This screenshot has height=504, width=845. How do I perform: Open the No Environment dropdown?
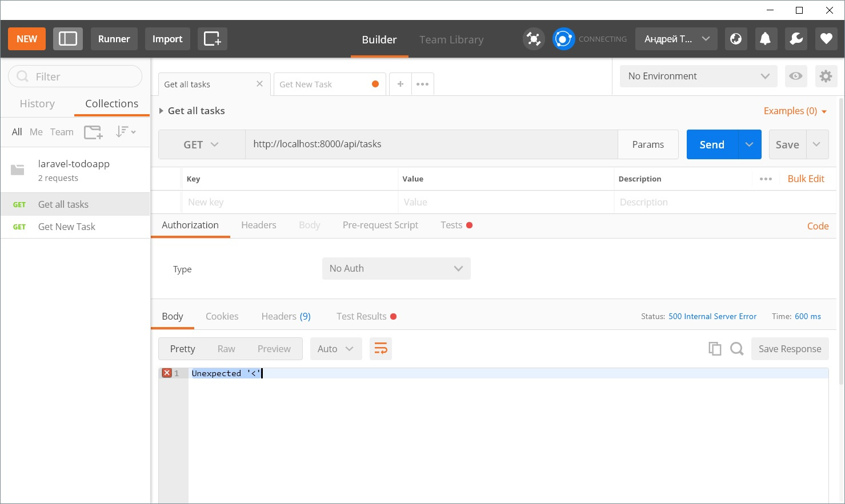[x=699, y=76]
